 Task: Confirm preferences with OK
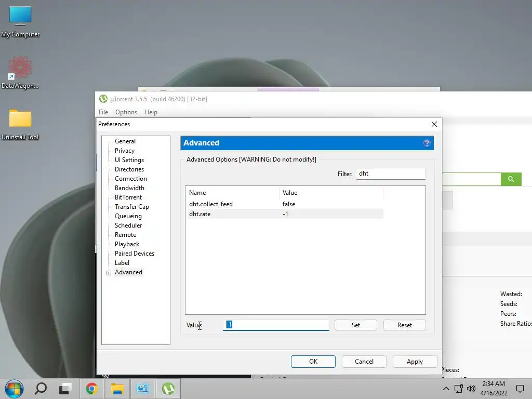click(x=313, y=362)
